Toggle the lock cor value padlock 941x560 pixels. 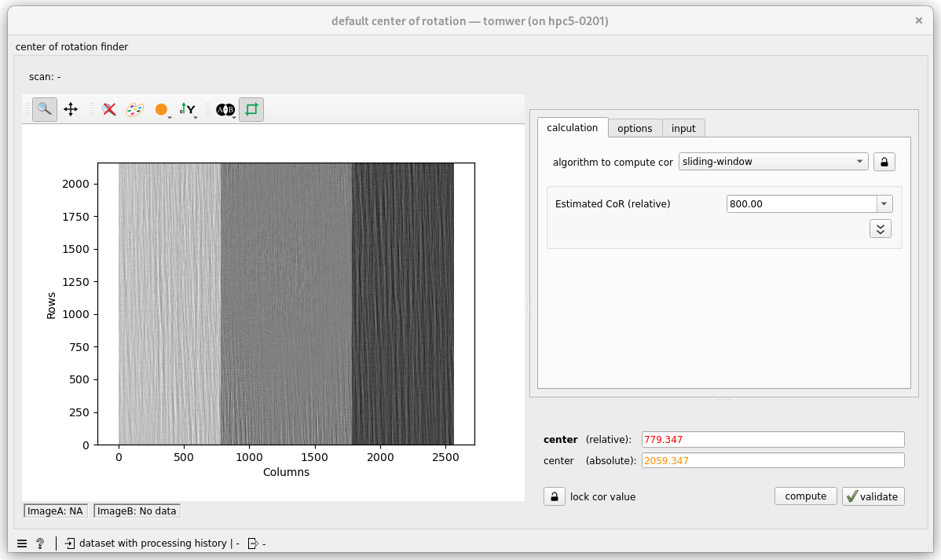tap(555, 496)
